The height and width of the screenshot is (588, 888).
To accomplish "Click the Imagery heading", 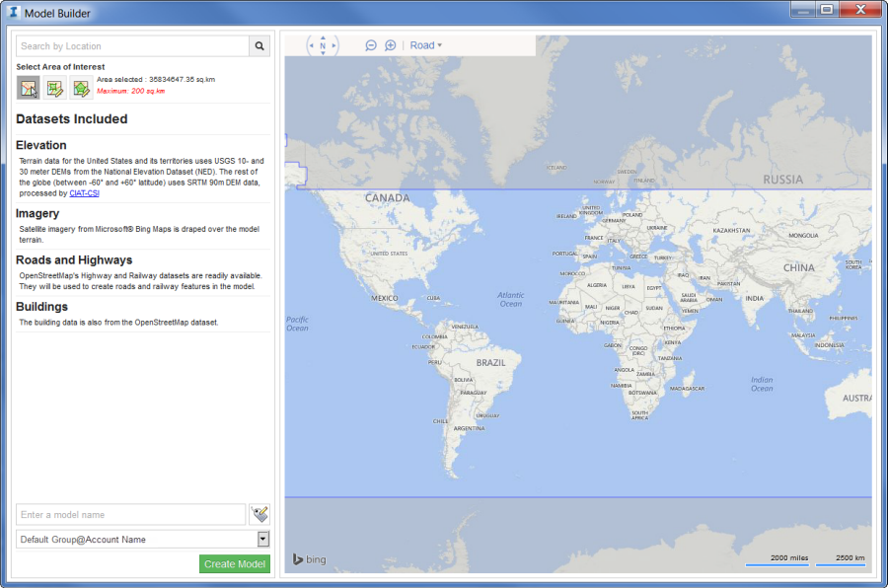I will (37, 213).
